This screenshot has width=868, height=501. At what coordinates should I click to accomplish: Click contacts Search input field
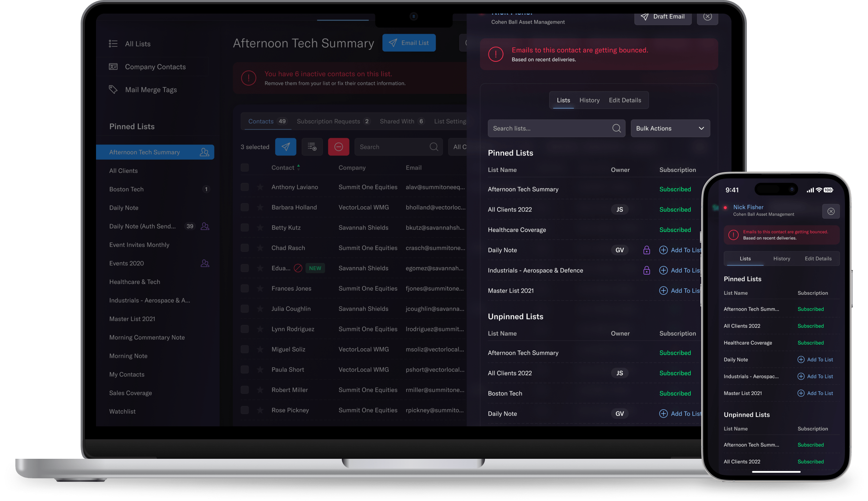click(x=398, y=147)
